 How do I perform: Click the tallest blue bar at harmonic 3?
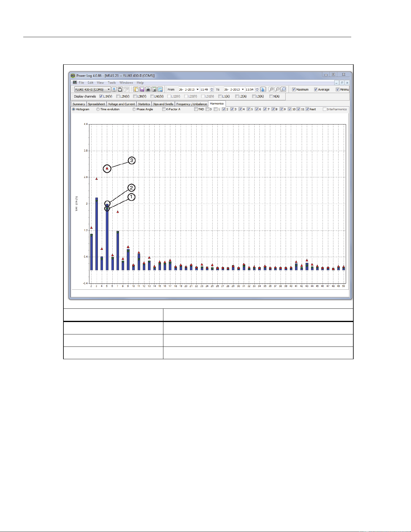97,234
